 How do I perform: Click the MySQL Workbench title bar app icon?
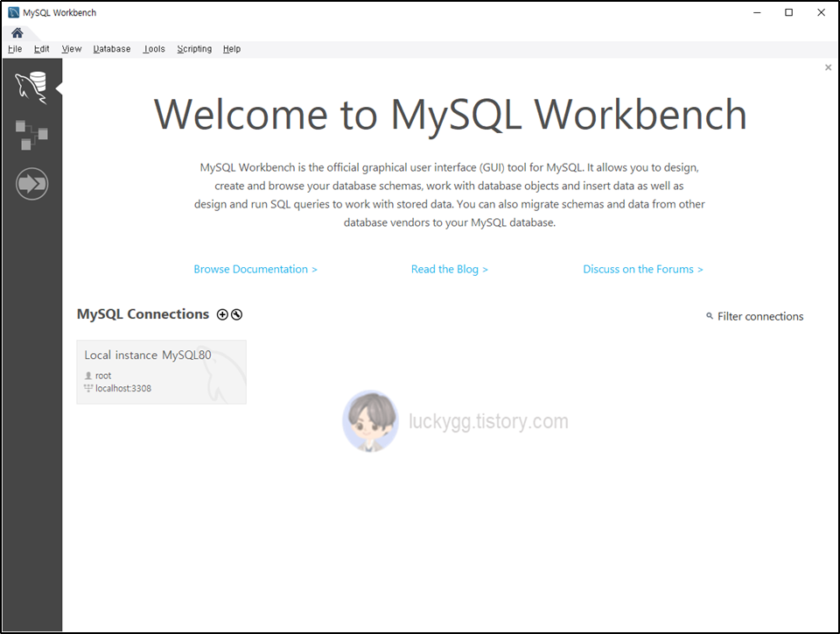(x=13, y=12)
